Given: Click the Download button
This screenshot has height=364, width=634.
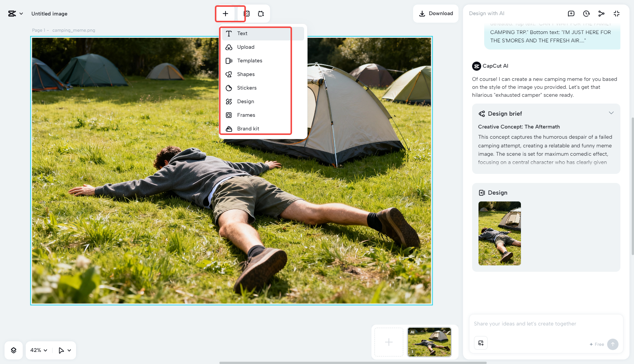Looking at the screenshot, I should [436, 13].
